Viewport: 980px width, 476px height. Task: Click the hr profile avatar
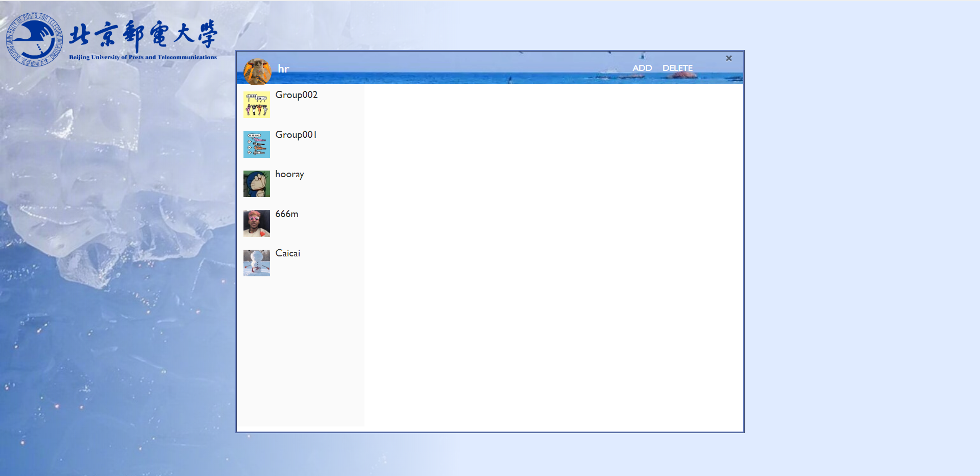257,71
